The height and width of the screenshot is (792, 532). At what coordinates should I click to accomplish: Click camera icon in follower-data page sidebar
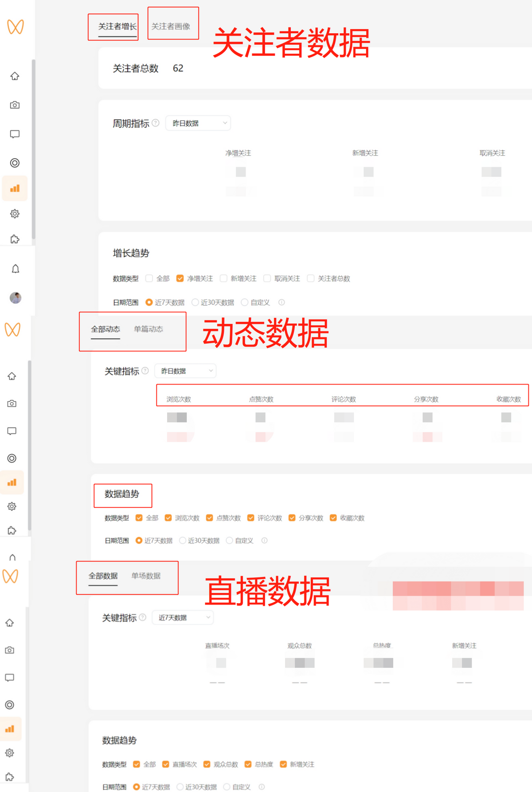point(15,105)
